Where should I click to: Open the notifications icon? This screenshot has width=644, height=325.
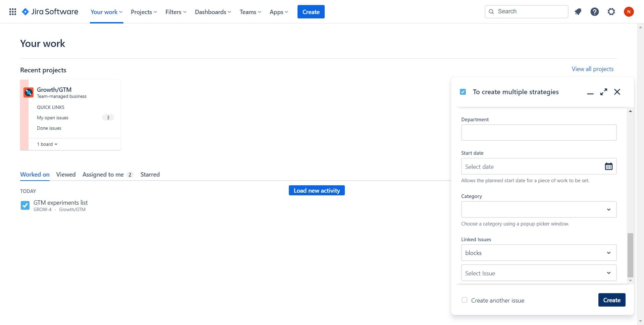click(x=578, y=12)
